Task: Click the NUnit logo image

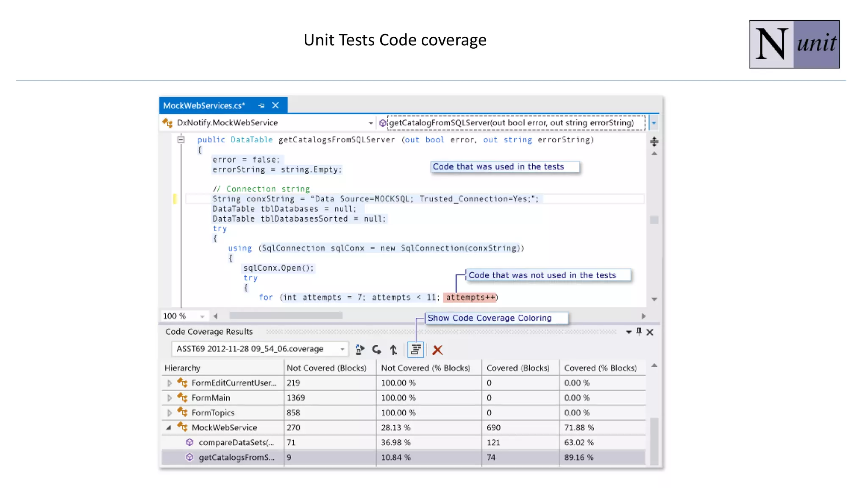Action: click(x=794, y=44)
